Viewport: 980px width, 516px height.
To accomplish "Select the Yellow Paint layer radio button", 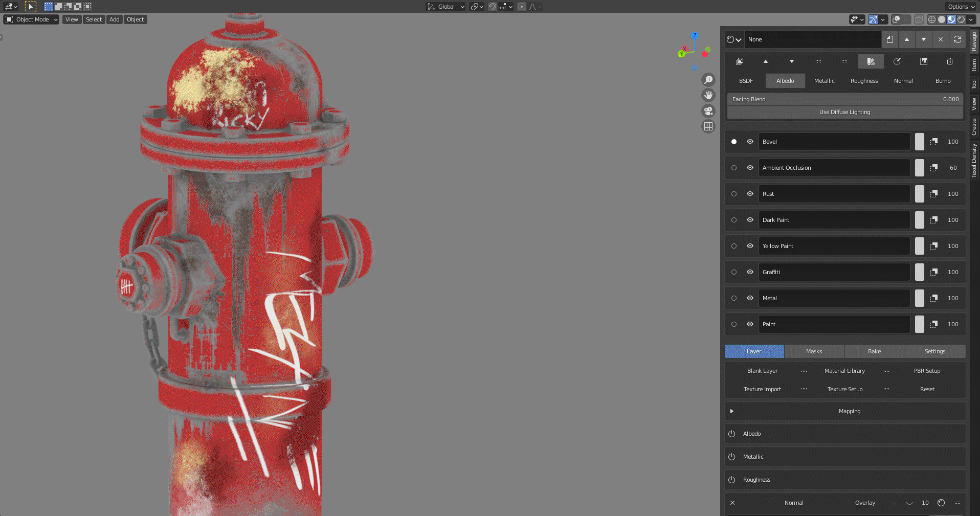I will point(734,246).
